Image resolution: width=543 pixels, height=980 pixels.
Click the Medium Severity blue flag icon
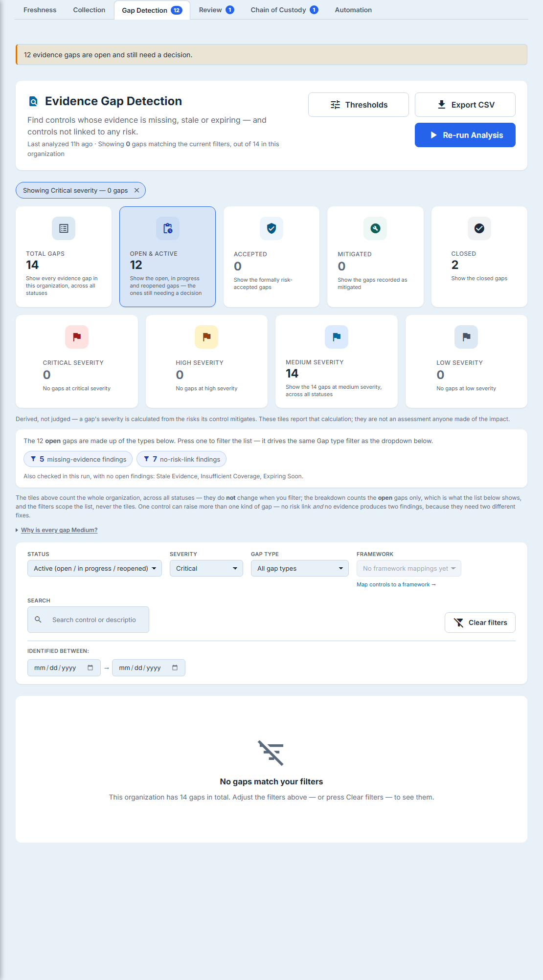pos(337,337)
